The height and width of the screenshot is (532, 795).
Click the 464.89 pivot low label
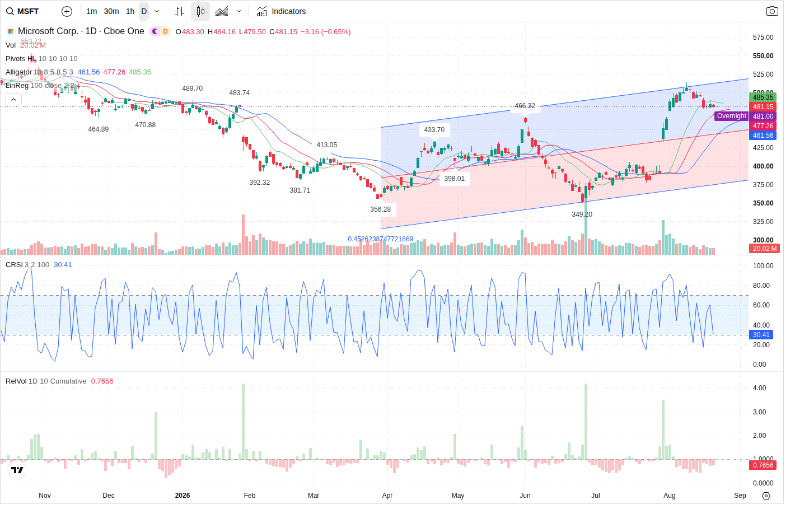pos(99,129)
